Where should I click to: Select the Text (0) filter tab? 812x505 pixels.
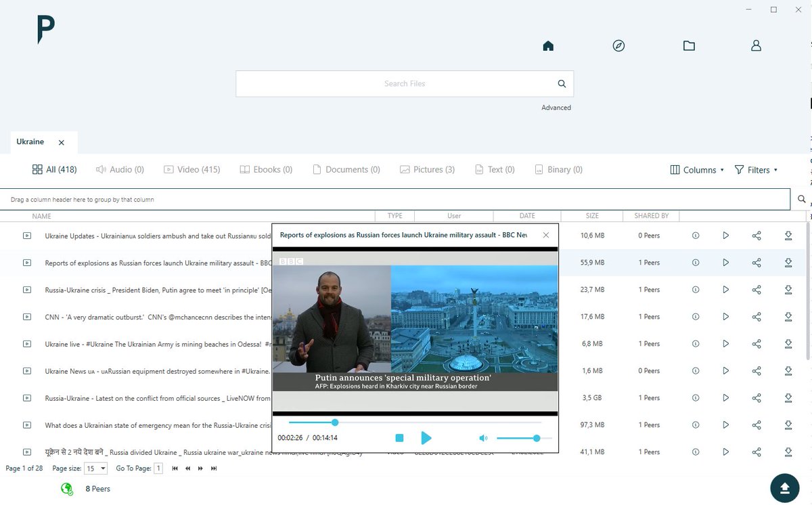pyautogui.click(x=495, y=170)
